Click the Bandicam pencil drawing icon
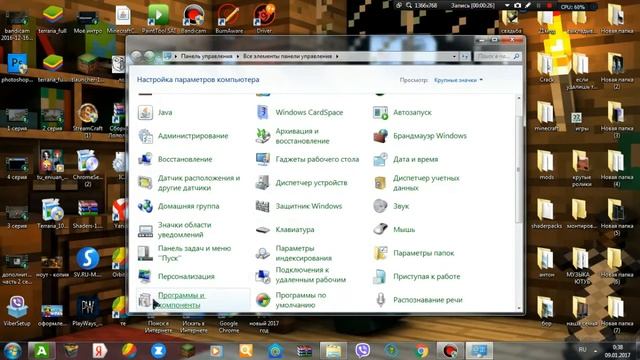 click(528, 6)
